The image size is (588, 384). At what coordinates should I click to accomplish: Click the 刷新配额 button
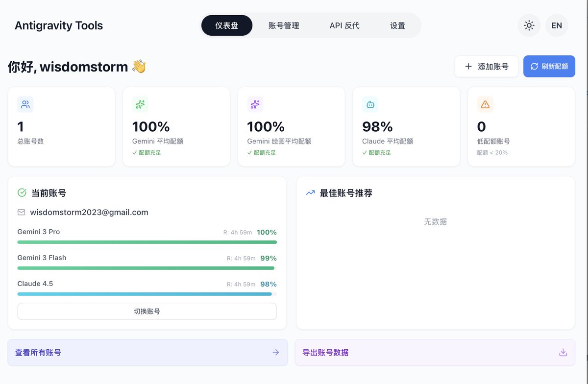549,66
